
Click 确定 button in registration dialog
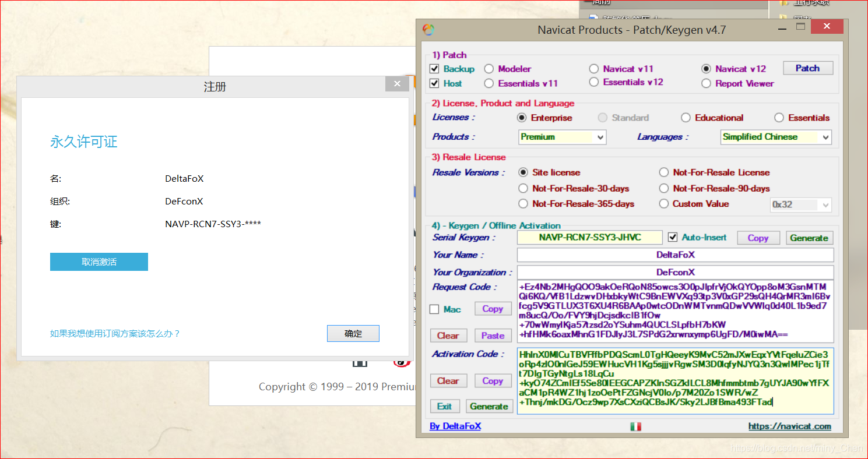[x=353, y=334]
